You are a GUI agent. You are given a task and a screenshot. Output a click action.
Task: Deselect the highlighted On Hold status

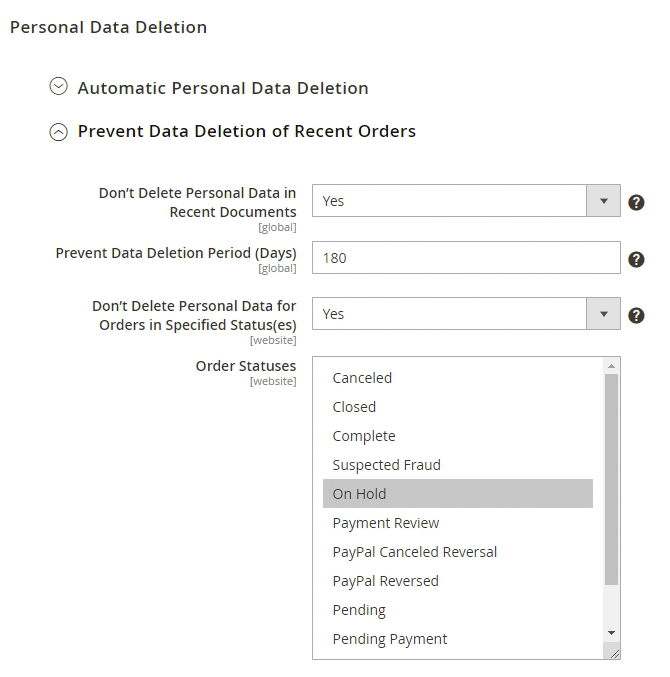(x=359, y=494)
